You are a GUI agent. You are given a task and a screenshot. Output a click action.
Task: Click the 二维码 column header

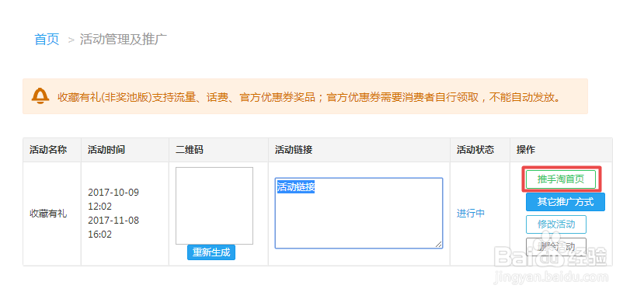(189, 150)
